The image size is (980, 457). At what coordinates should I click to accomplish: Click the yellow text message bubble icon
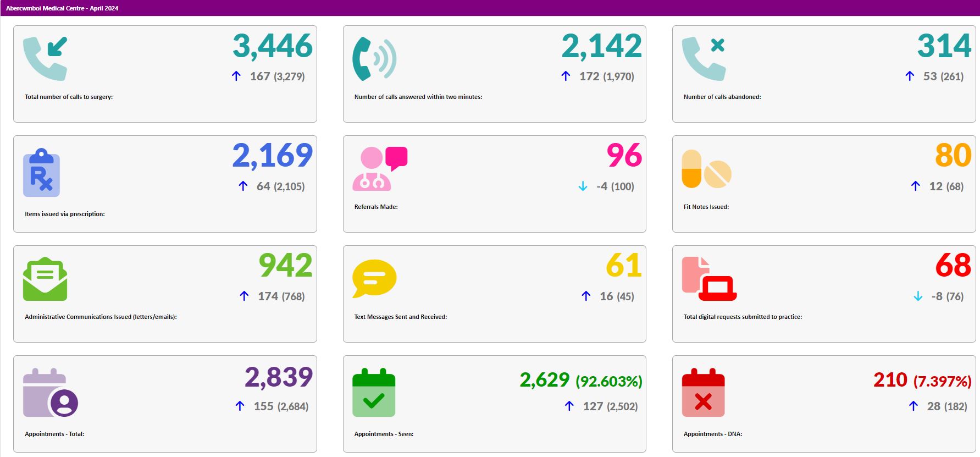click(x=374, y=278)
